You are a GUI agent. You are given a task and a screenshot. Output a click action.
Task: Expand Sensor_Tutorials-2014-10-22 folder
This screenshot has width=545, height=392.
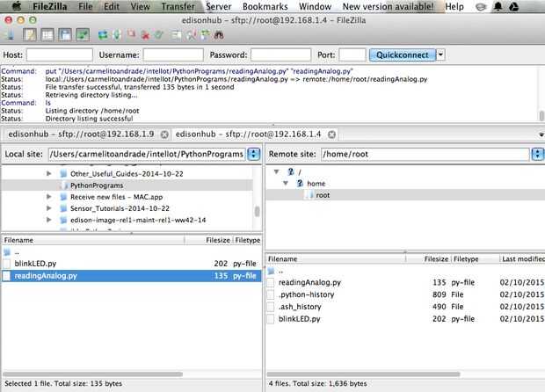[x=49, y=208]
